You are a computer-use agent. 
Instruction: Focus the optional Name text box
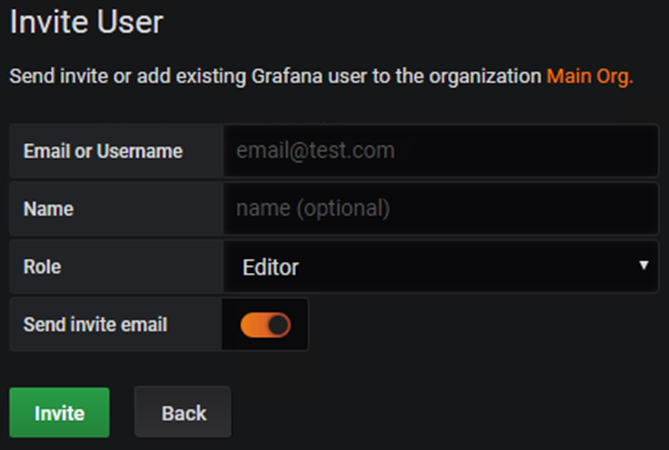pyautogui.click(x=440, y=209)
